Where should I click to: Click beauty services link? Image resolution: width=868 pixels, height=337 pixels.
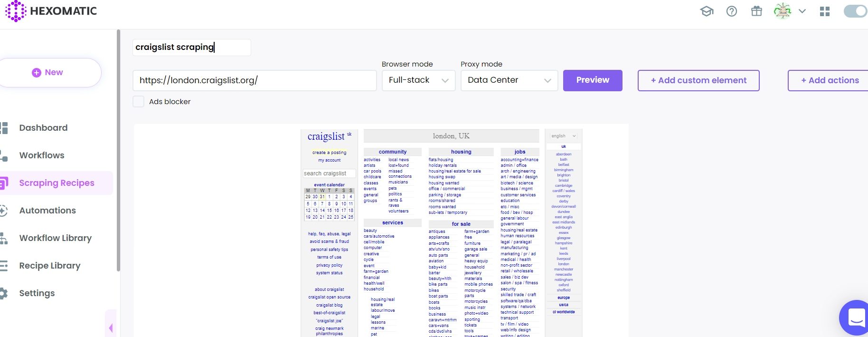pyautogui.click(x=370, y=231)
